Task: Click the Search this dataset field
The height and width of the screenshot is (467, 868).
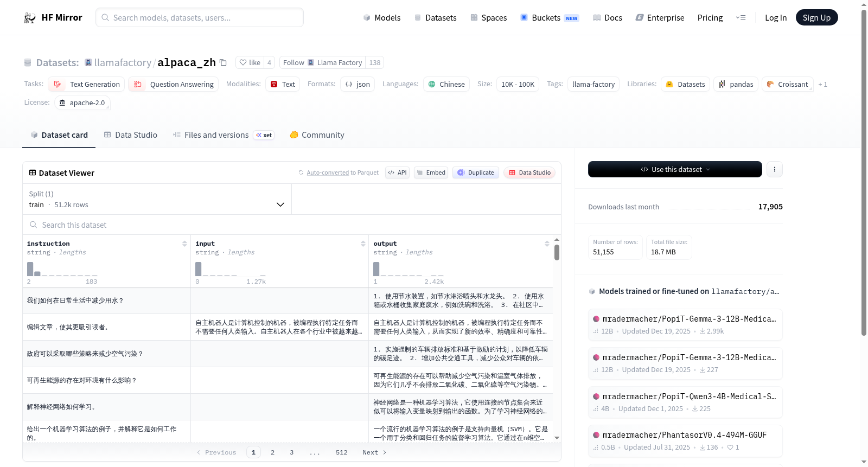Action: (292, 225)
